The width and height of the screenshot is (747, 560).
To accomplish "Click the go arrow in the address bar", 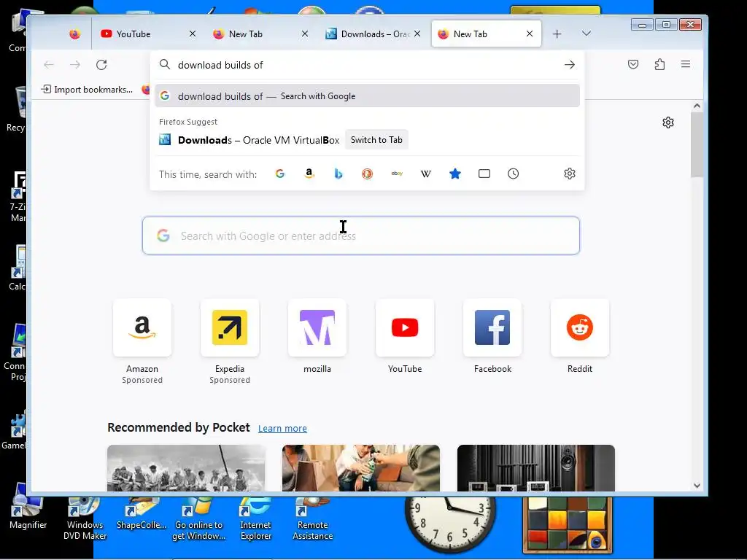I will pos(569,65).
